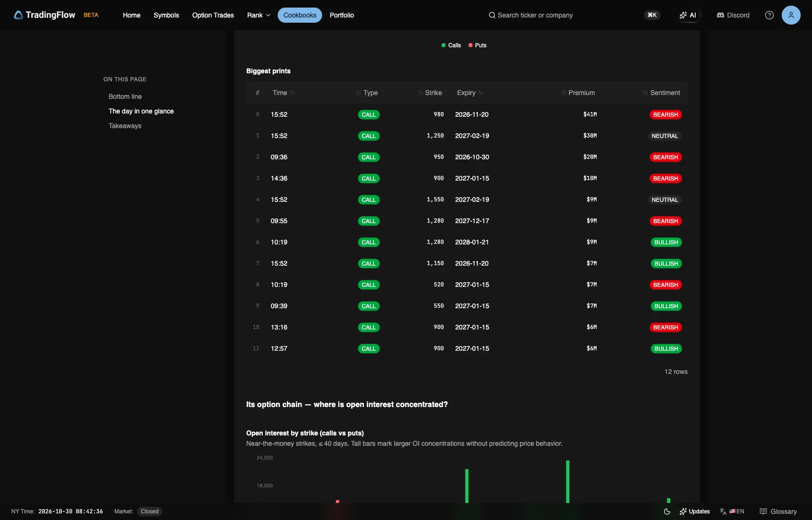
Task: Sort table by Sentiment column
Action: [661, 93]
